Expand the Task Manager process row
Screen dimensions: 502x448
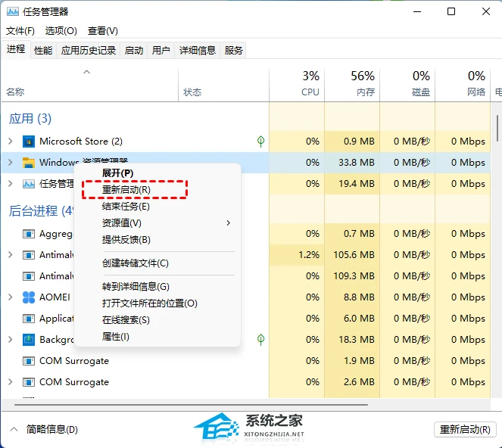click(11, 183)
